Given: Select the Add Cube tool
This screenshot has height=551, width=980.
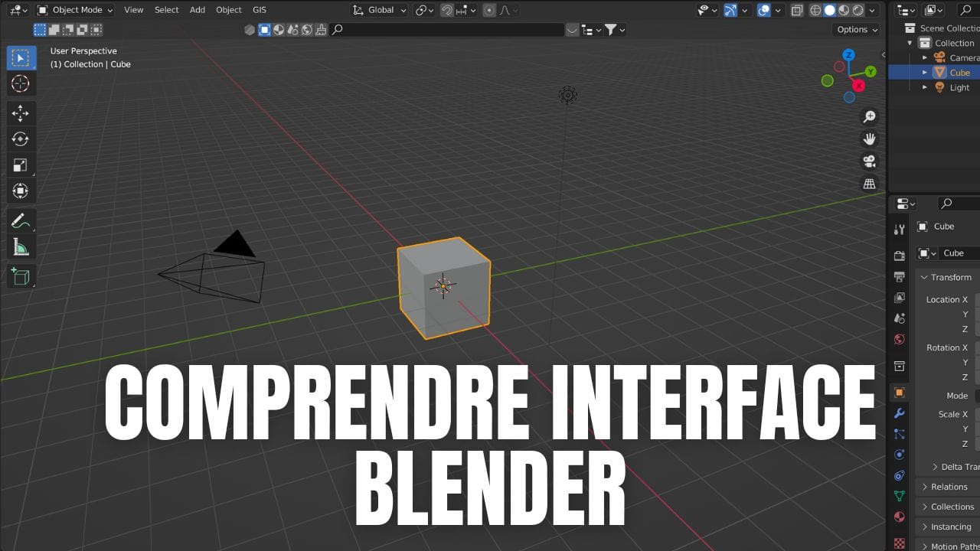Looking at the screenshot, I should click(21, 276).
